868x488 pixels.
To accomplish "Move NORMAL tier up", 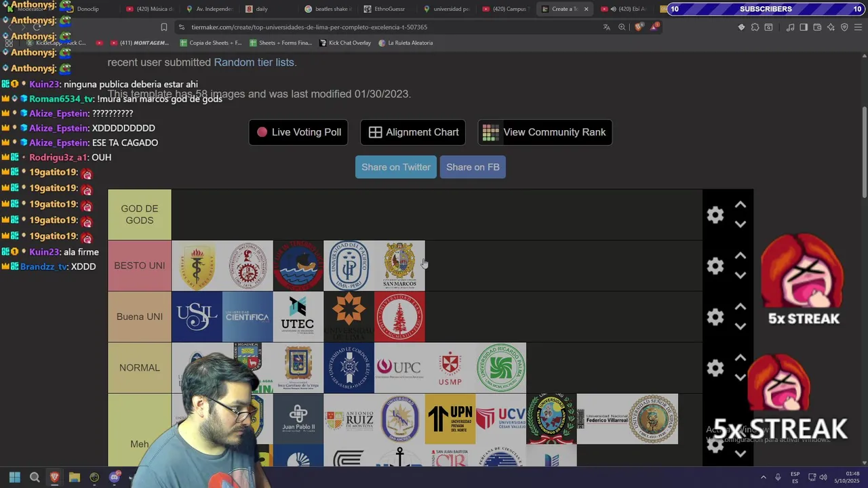I will [741, 357].
